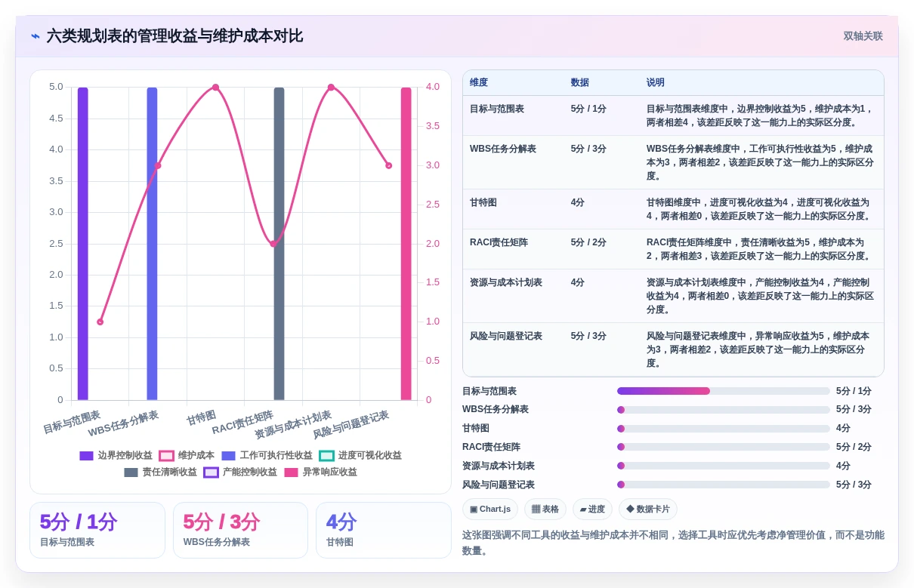Click the 资源与成本计划表 progress bar

(x=724, y=466)
